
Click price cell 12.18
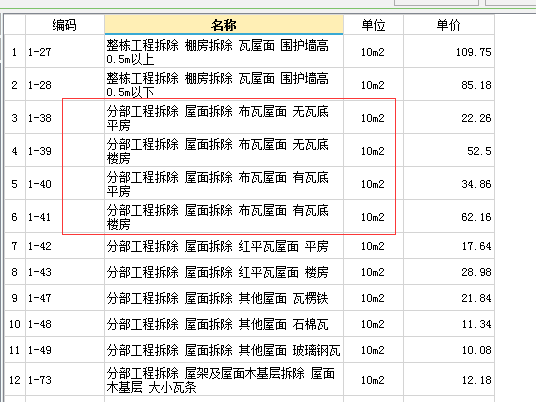449,380
